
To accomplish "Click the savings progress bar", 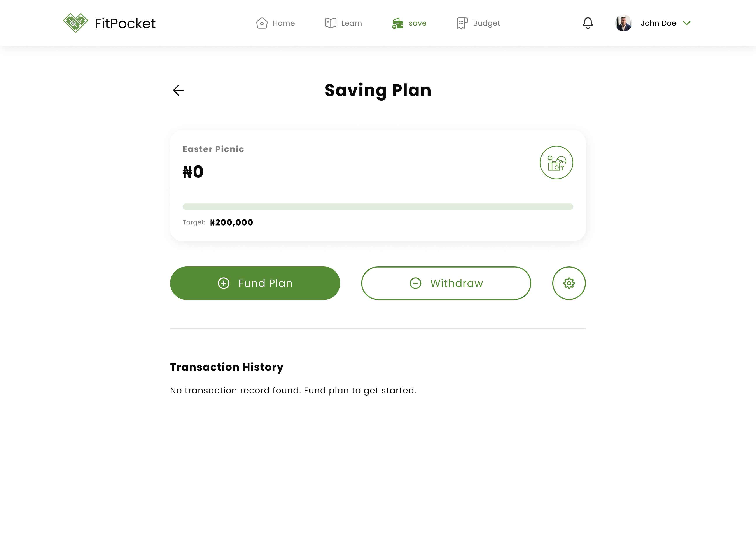I will (x=378, y=207).
